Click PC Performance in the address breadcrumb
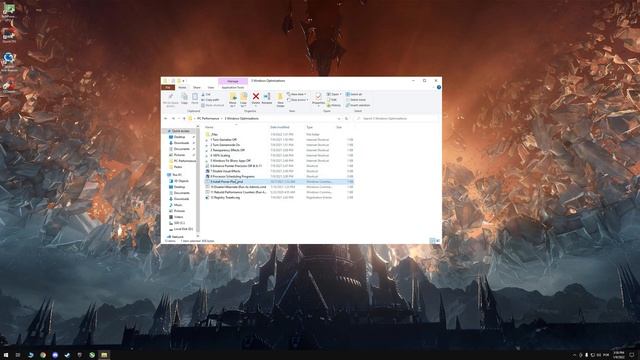 click(x=208, y=118)
